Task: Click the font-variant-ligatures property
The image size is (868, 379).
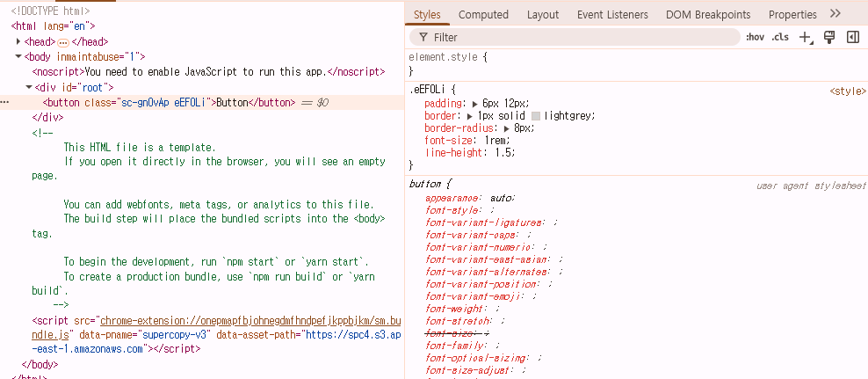Action: click(484, 222)
